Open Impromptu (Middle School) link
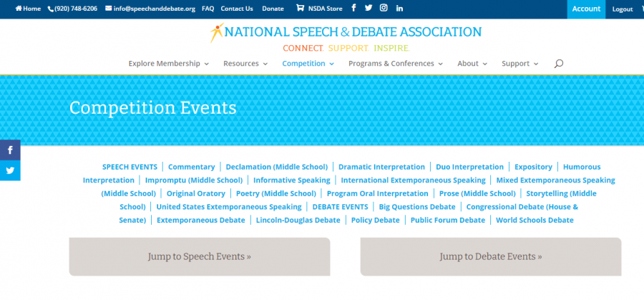 tap(194, 180)
